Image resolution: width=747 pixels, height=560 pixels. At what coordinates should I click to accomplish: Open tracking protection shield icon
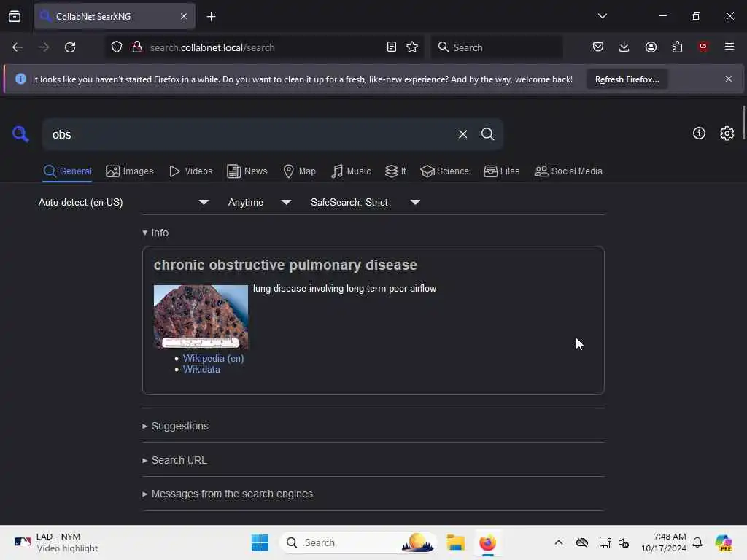pos(117,47)
